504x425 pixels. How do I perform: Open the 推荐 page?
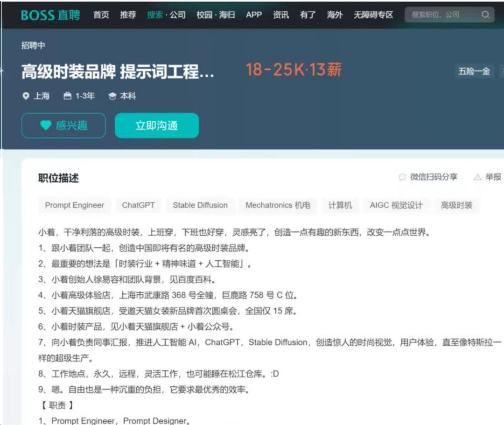coord(127,14)
